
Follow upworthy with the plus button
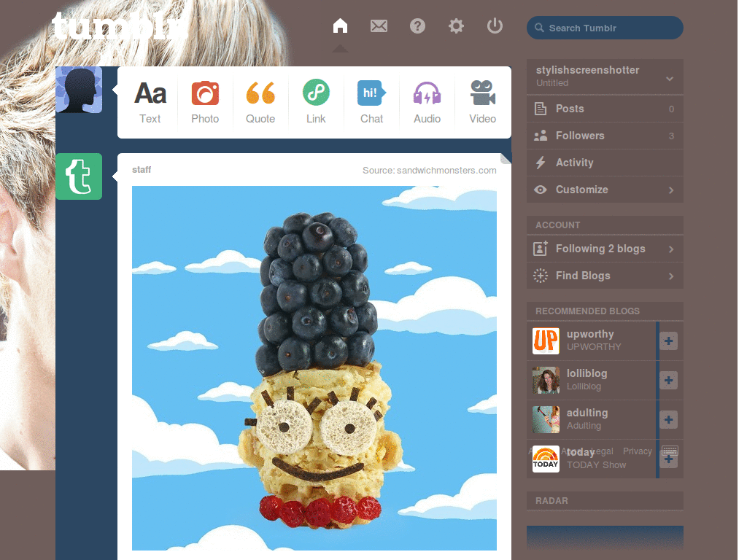tap(668, 341)
